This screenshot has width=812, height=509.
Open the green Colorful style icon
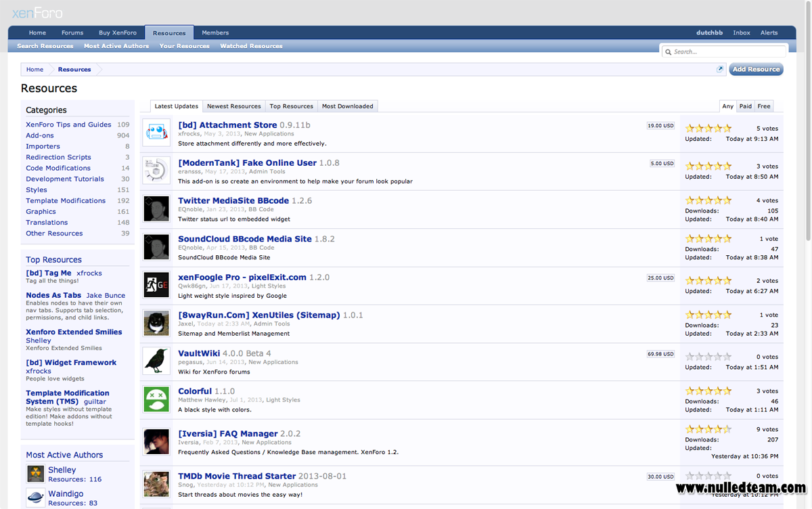156,399
